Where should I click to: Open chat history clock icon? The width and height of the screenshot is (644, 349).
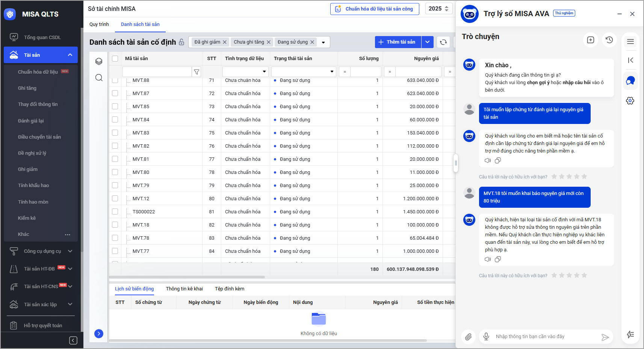pyautogui.click(x=609, y=40)
